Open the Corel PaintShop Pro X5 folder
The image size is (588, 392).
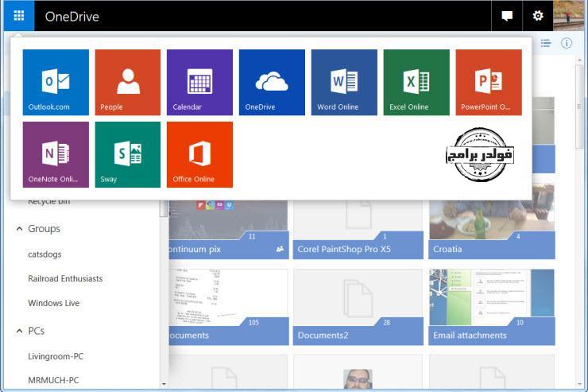click(x=358, y=229)
